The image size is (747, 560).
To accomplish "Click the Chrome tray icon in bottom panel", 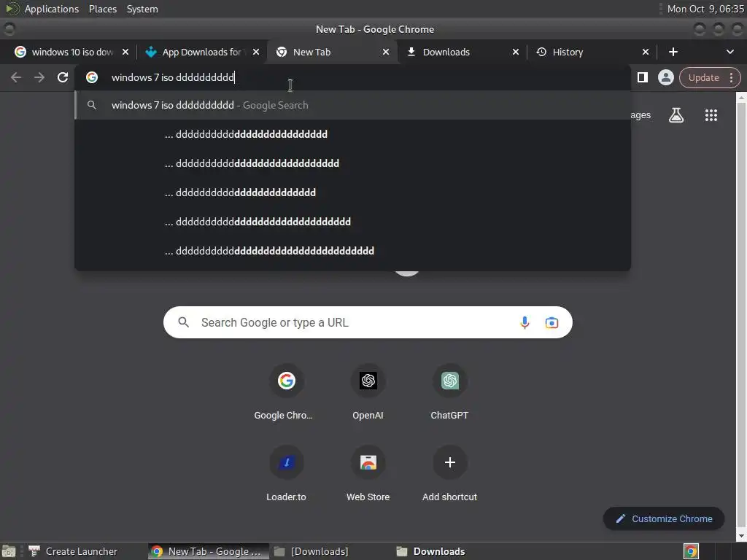I will [x=691, y=551].
